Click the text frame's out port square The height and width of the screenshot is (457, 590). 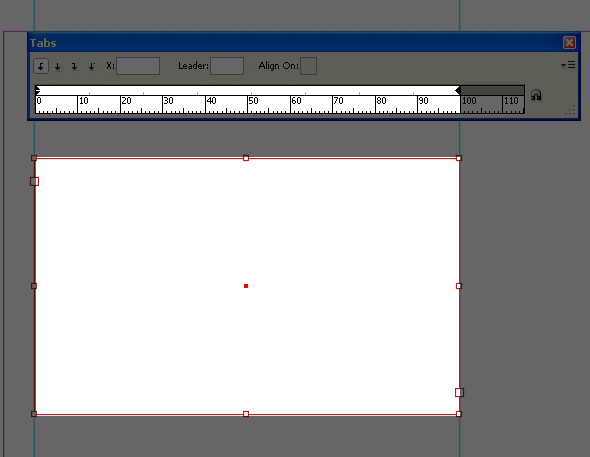459,393
